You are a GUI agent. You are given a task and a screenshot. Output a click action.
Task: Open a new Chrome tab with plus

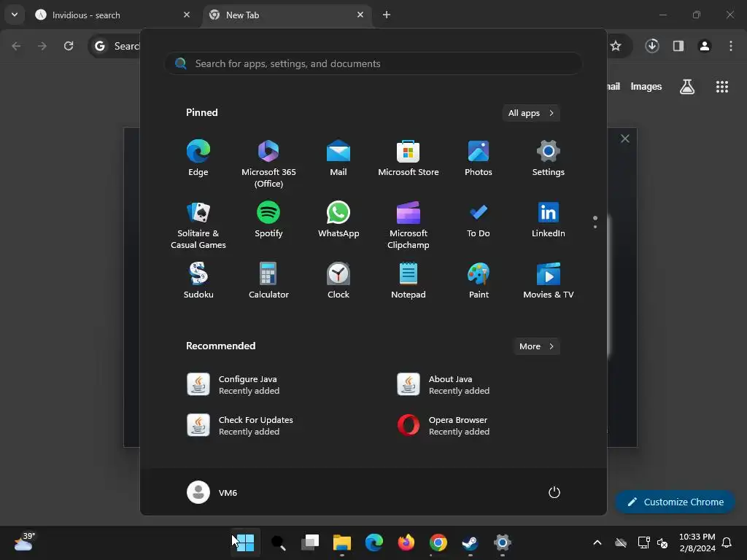click(387, 15)
